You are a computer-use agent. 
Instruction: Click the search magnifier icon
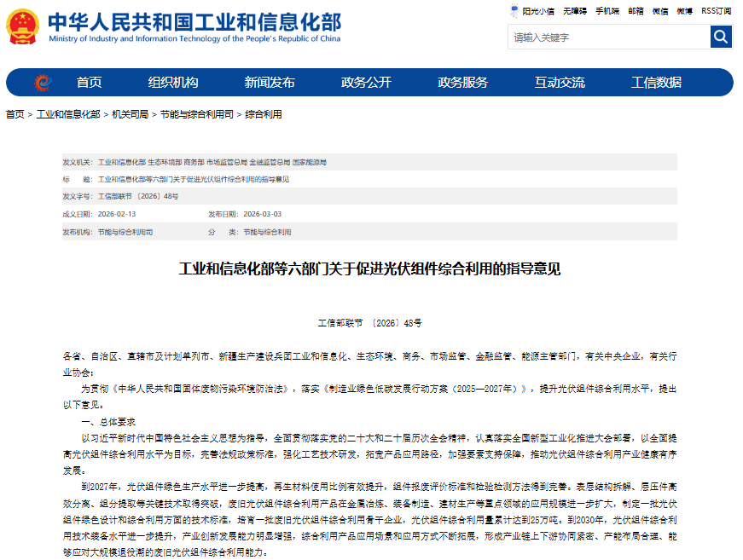[720, 37]
